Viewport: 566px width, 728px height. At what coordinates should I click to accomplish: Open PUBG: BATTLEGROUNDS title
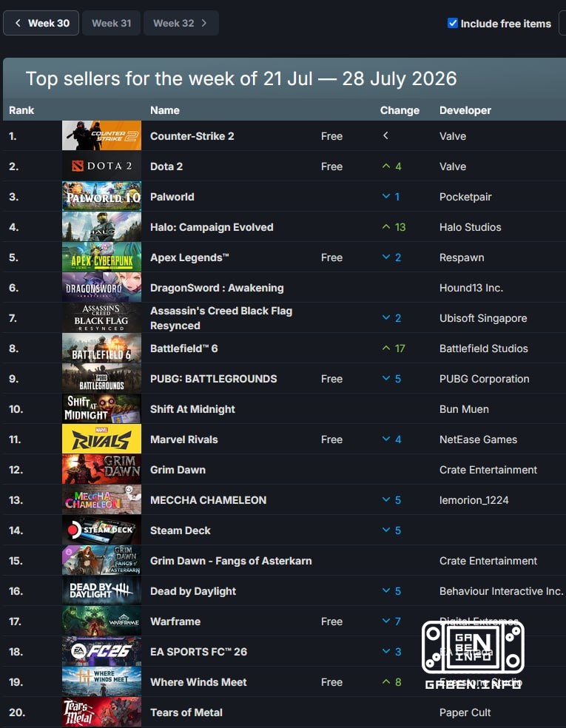(x=213, y=379)
